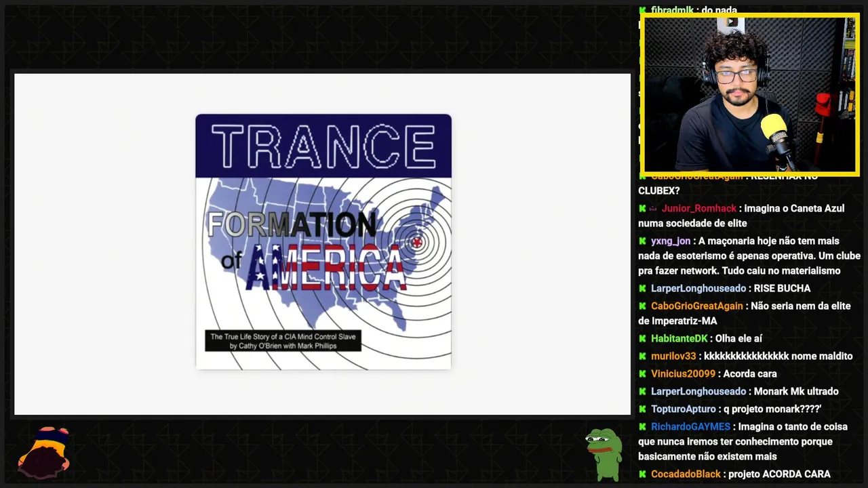Click the green badge beside murilov33
Screen dimensions: 868x488
[x=642, y=356]
